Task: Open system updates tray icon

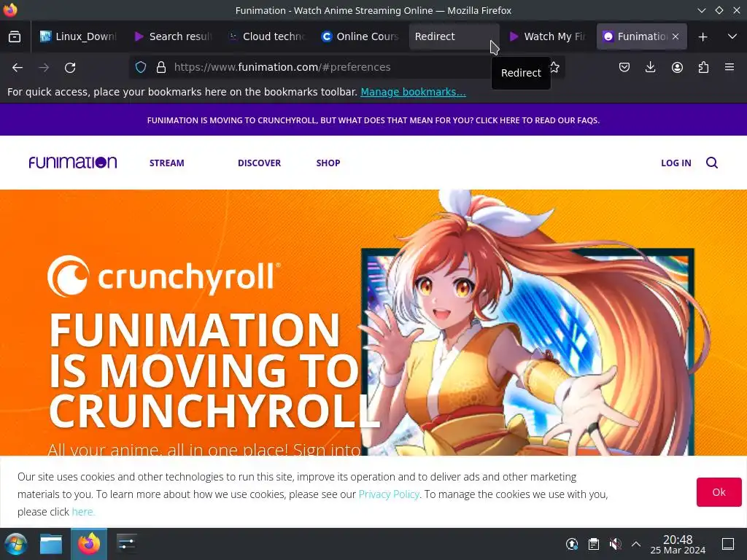Action: 572,544
